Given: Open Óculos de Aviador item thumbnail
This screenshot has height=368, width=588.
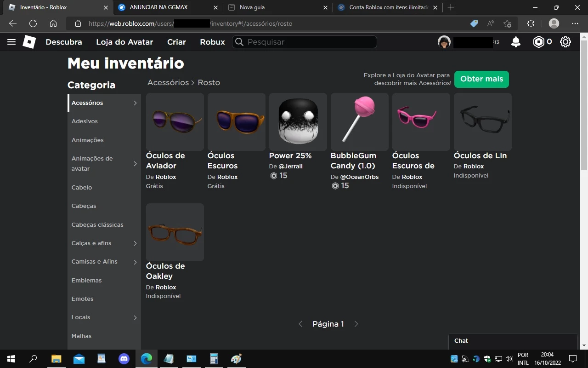Looking at the screenshot, I should tap(175, 122).
